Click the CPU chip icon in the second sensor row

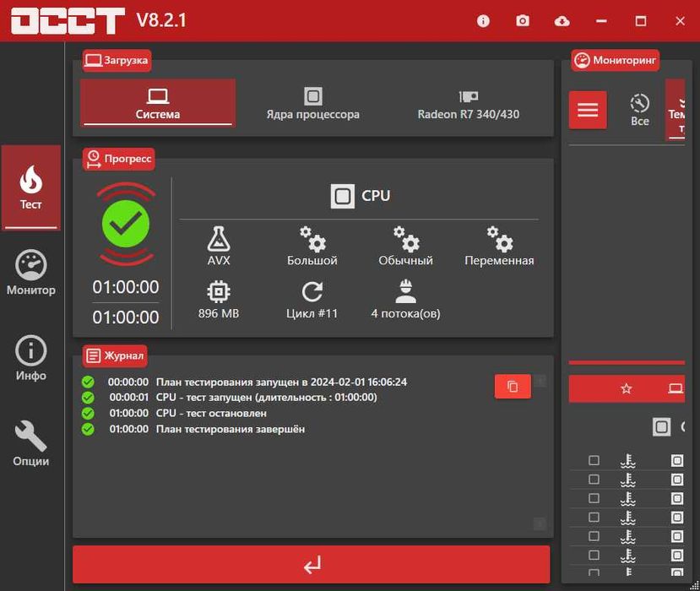(677, 480)
